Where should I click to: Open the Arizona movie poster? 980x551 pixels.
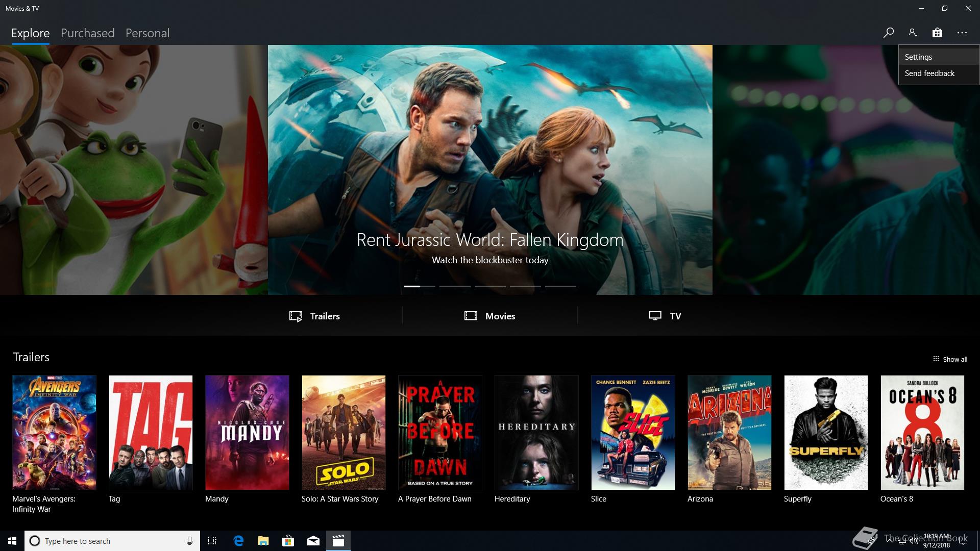click(x=729, y=433)
